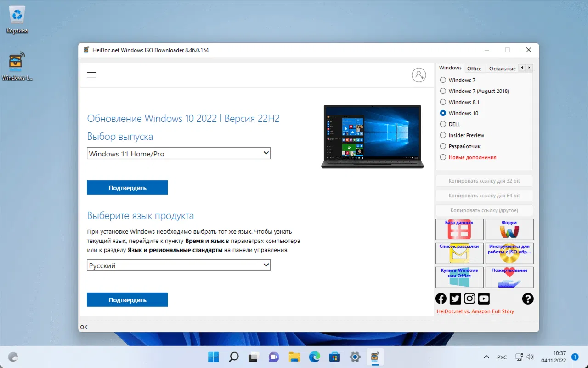This screenshot has width=588, height=368.
Task: Click the user account profile icon
Action: click(418, 75)
